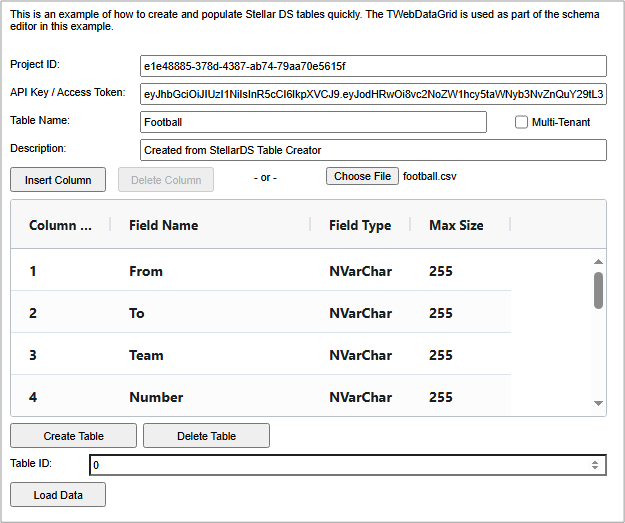Click the Table ID spinner arrows

[596, 465]
